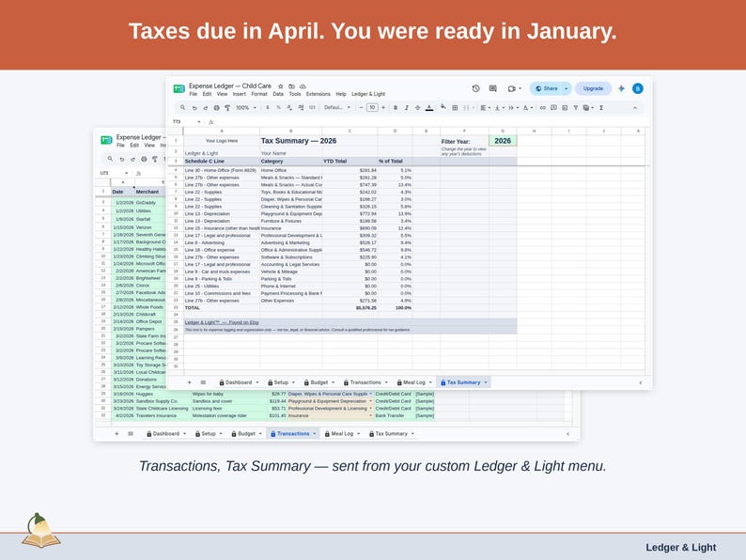
Task: Open version history clock icon
Action: tap(475, 88)
